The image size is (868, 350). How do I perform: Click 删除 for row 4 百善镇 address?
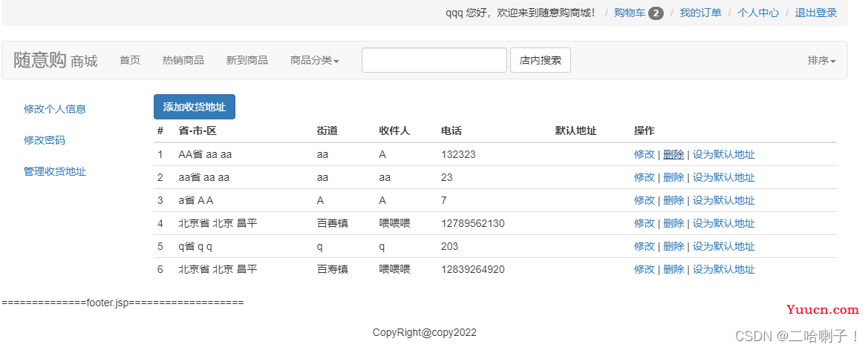(673, 223)
